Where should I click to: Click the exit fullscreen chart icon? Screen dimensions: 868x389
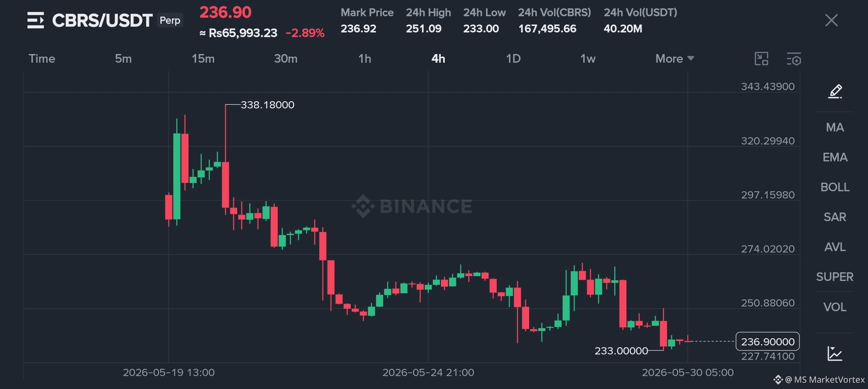pyautogui.click(x=761, y=59)
